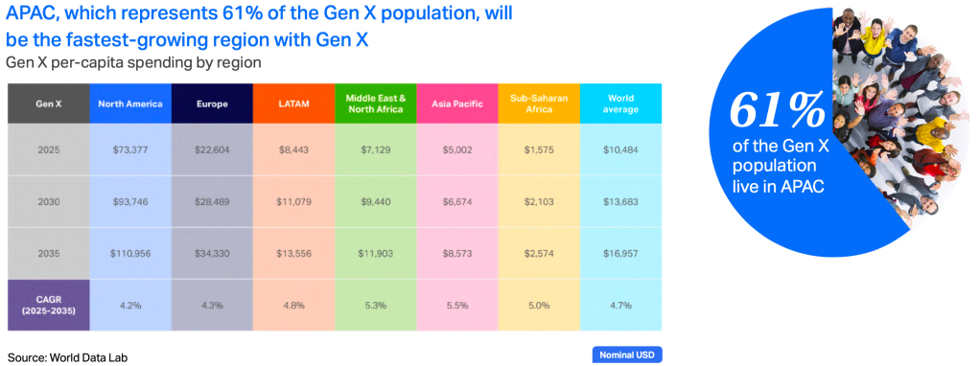Click the $73,377 North America 2025 value
This screenshot has height=366, width=980.
tap(130, 149)
